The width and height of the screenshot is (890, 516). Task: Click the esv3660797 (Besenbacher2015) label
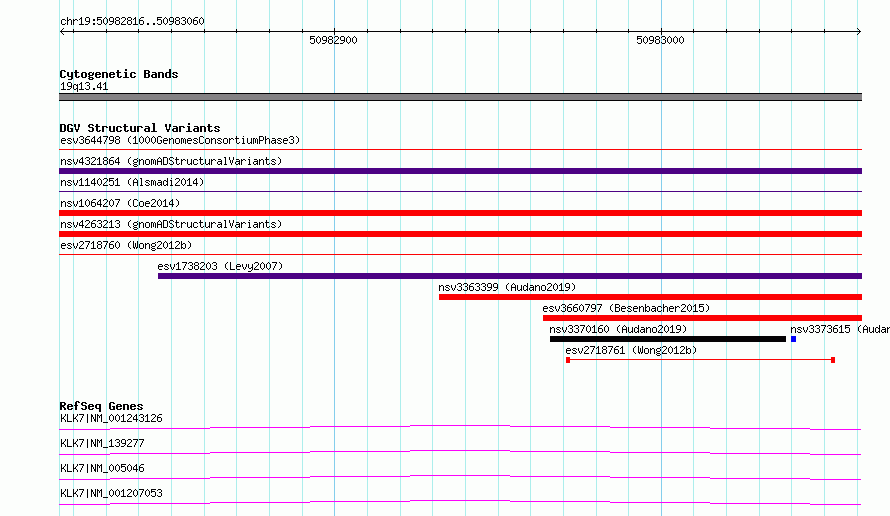click(x=626, y=308)
